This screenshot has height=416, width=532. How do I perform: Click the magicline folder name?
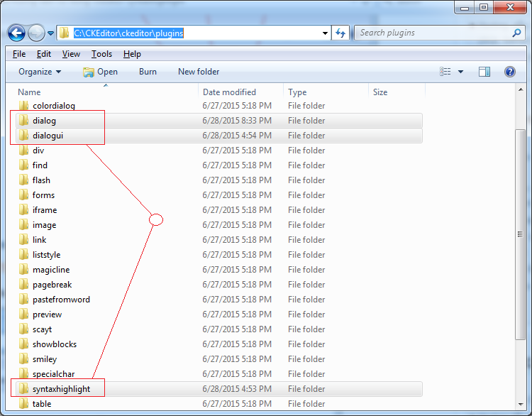51,270
